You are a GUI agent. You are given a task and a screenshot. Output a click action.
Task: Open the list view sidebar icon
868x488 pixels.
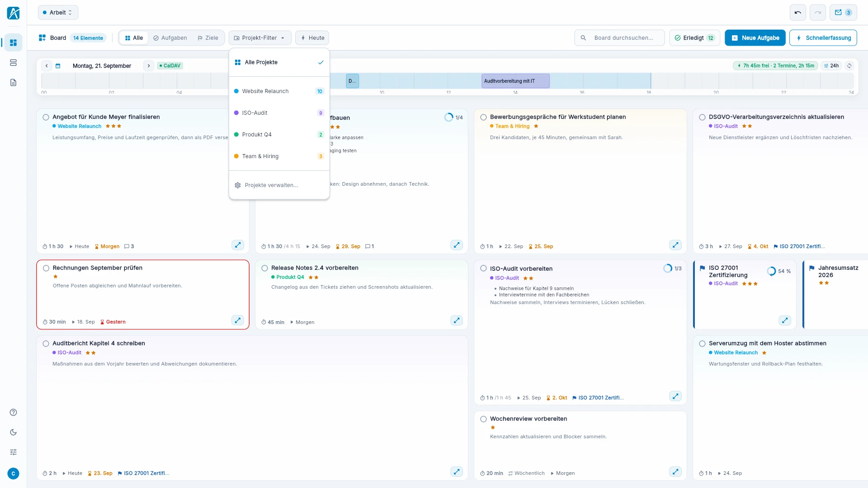pos(13,62)
